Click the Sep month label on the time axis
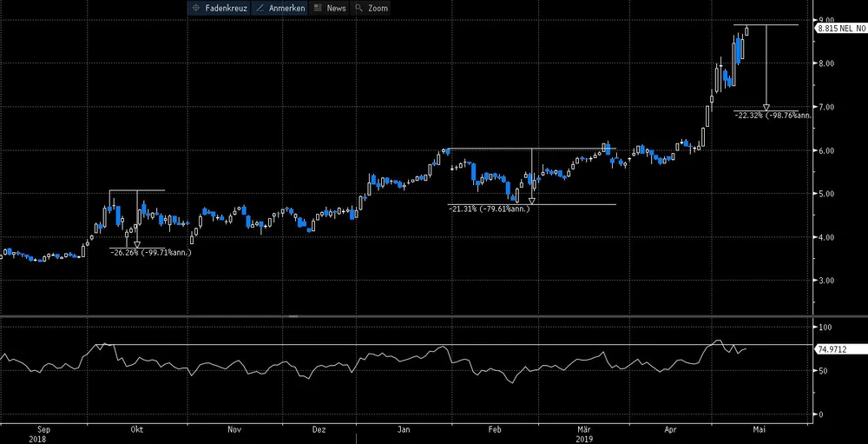 point(46,429)
